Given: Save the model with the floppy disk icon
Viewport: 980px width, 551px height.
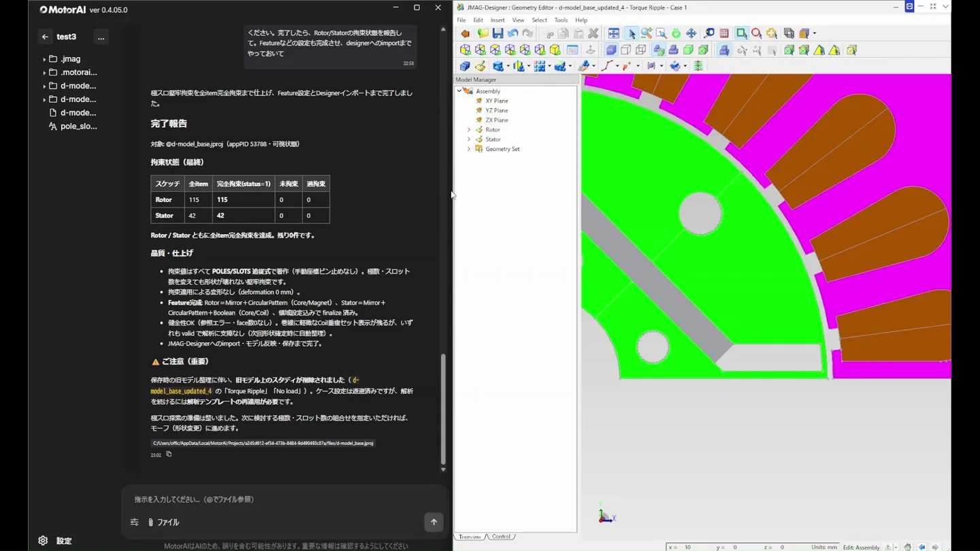Looking at the screenshot, I should point(497,33).
